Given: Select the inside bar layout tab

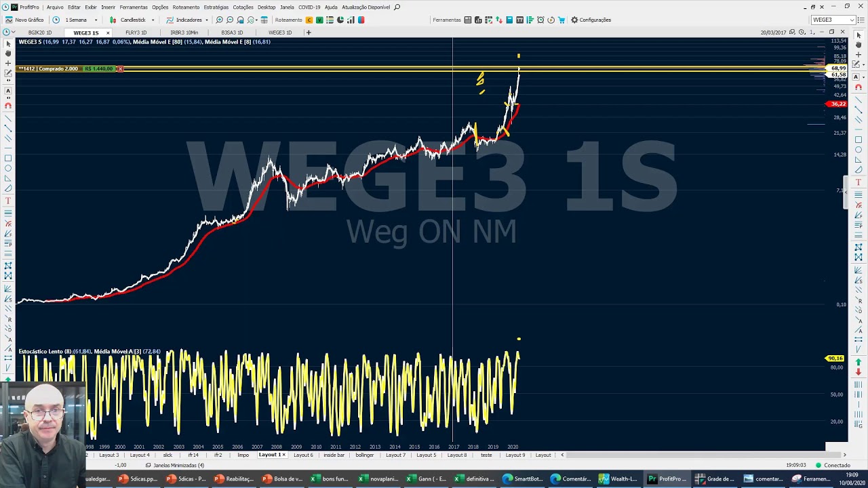Looking at the screenshot, I should (334, 455).
